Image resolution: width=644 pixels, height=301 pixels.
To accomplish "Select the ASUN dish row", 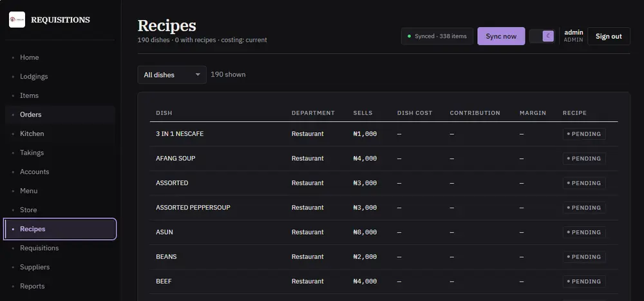I will coord(384,232).
